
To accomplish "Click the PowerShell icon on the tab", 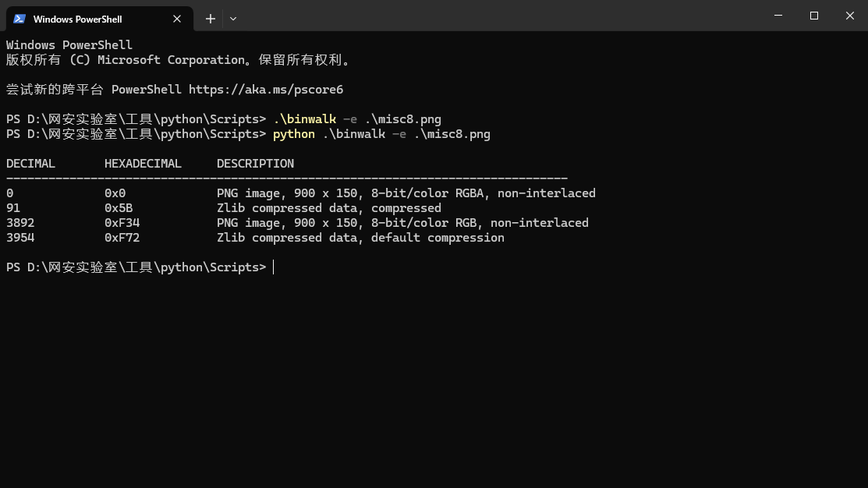I will click(19, 19).
